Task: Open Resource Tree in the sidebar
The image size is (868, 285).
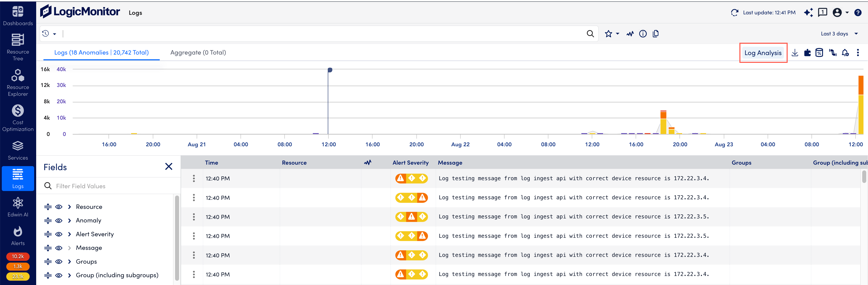Action: [18, 47]
